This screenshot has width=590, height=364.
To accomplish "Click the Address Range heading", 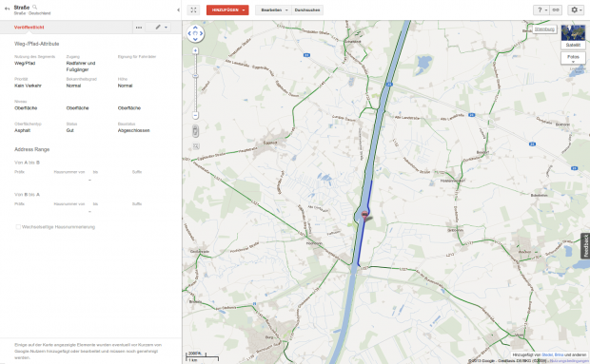I will [x=32, y=149].
